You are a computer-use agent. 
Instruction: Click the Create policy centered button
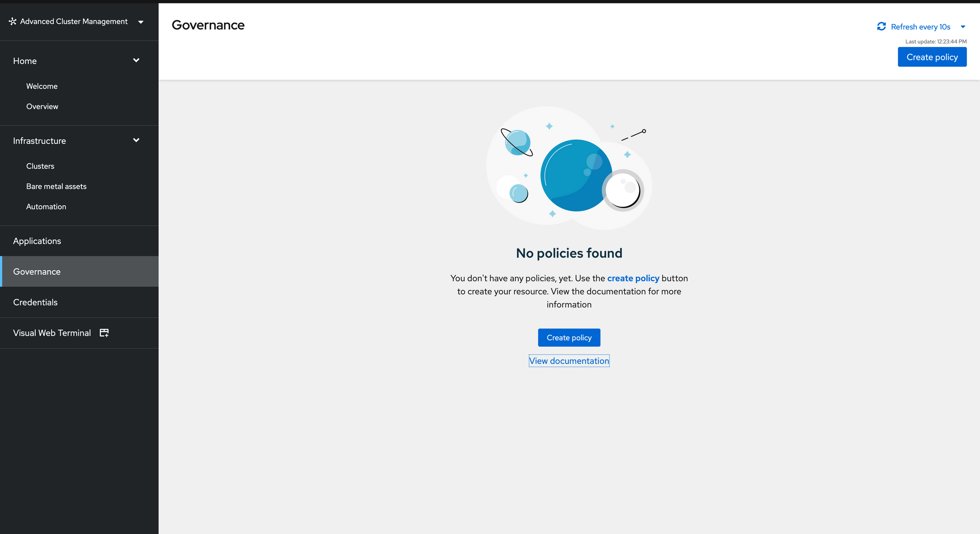(x=569, y=337)
